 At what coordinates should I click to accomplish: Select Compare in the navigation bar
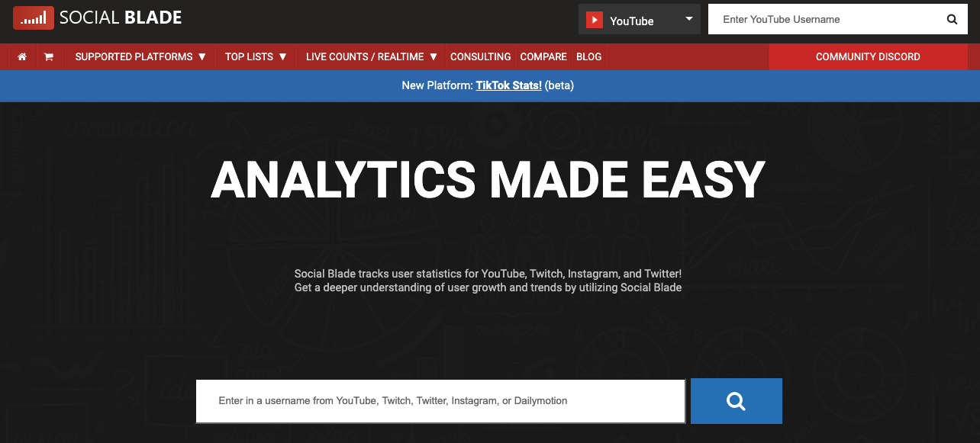(x=543, y=56)
